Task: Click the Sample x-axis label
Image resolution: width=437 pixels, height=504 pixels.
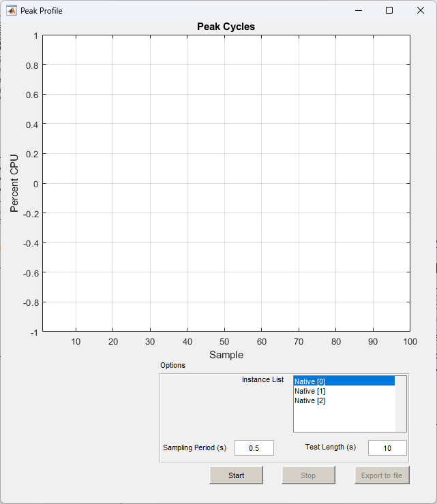Action: point(226,355)
